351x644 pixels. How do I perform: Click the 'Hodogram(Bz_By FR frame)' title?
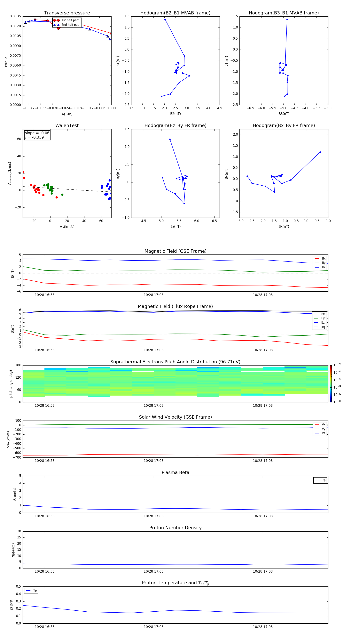pyautogui.click(x=175, y=125)
